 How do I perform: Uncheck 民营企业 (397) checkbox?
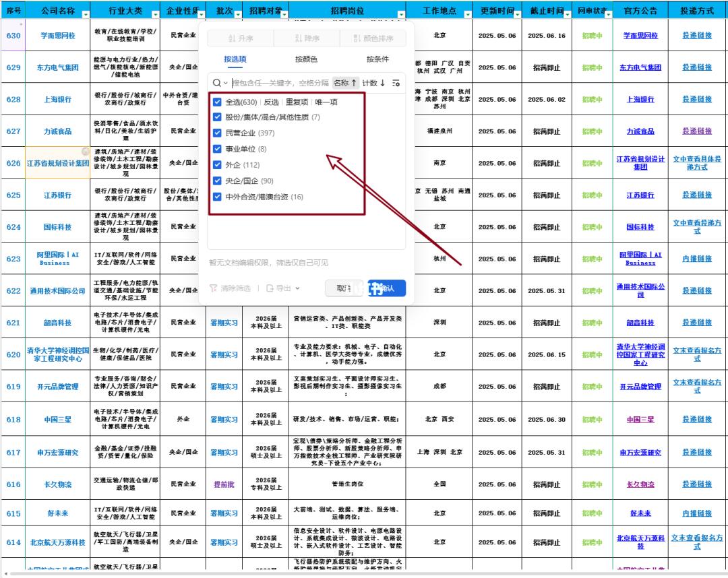tap(217, 133)
